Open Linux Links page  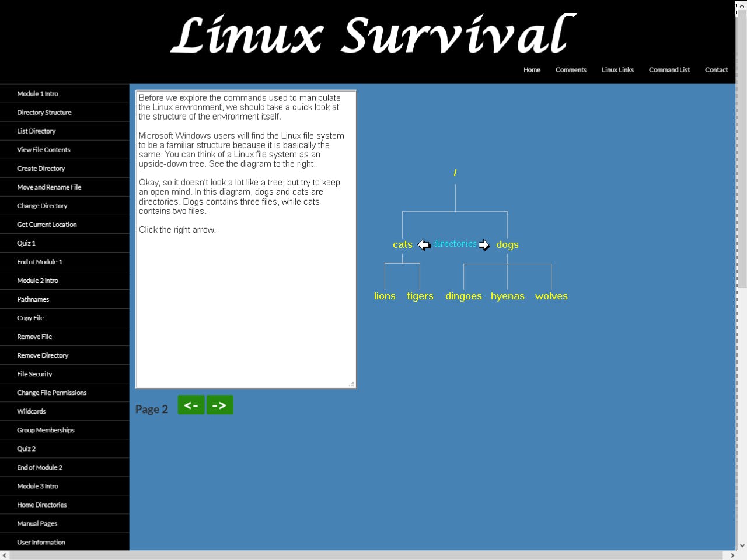pyautogui.click(x=617, y=70)
